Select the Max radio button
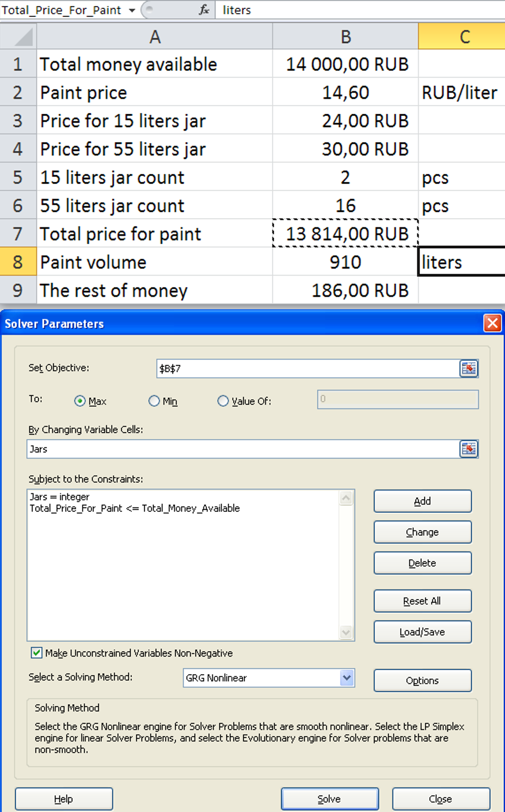This screenshot has width=505, height=812. (x=80, y=401)
